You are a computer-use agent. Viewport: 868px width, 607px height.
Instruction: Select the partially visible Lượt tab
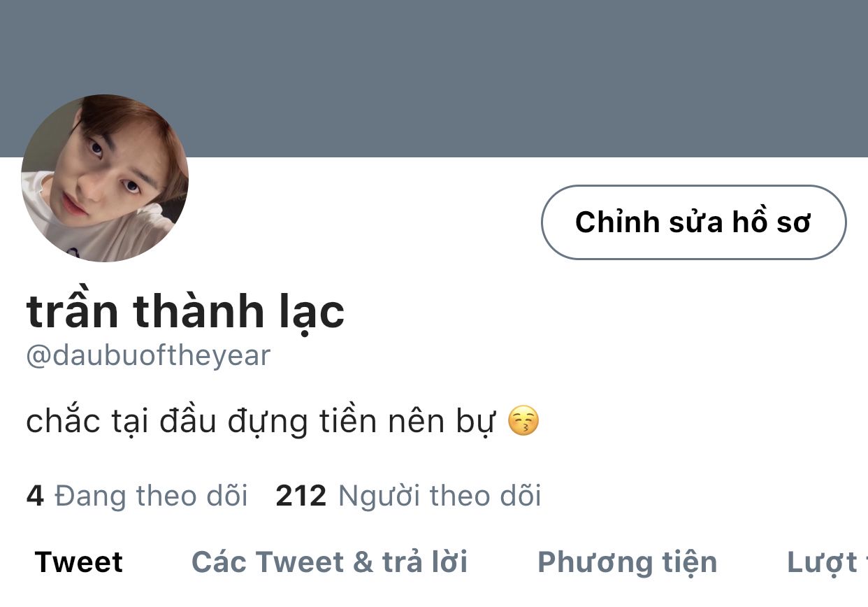(825, 562)
